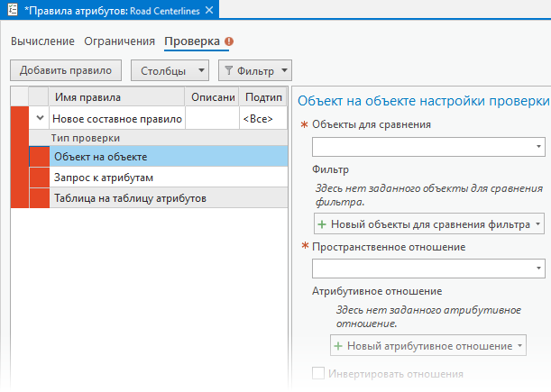Select the Объект на объекте check row

[169, 157]
